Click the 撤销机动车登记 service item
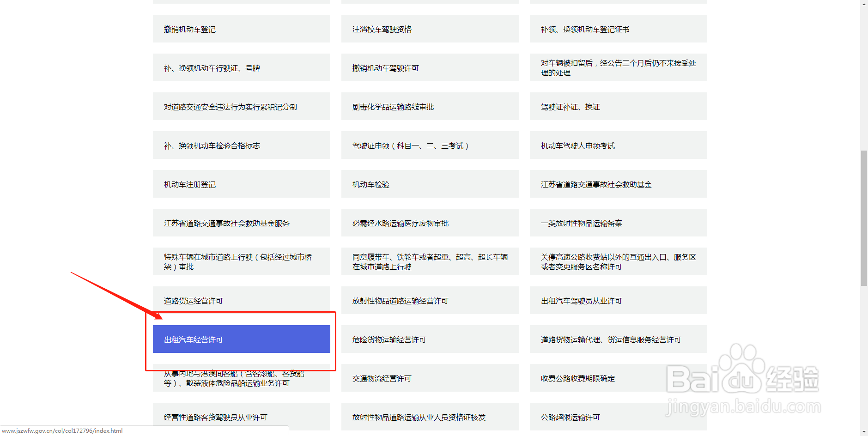This screenshot has height=436, width=868. [241, 29]
